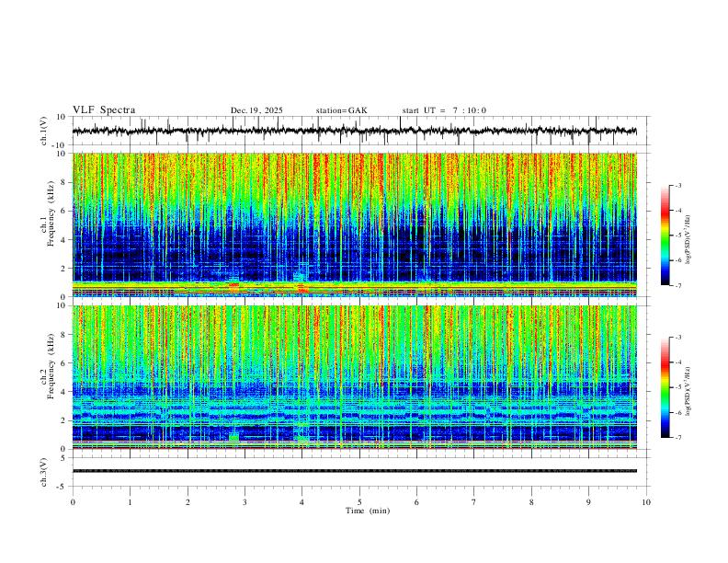Click the upper 'log(PSD)(V²/Hz)' color bar label
The image size is (728, 563).
688,240
